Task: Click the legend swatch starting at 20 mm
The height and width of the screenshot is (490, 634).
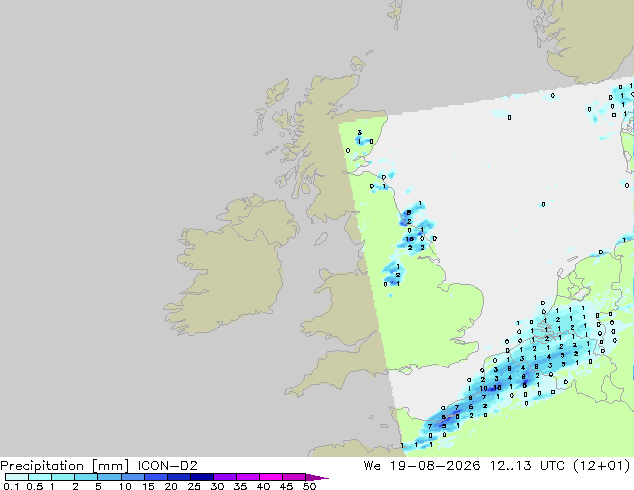Action: 179,477
